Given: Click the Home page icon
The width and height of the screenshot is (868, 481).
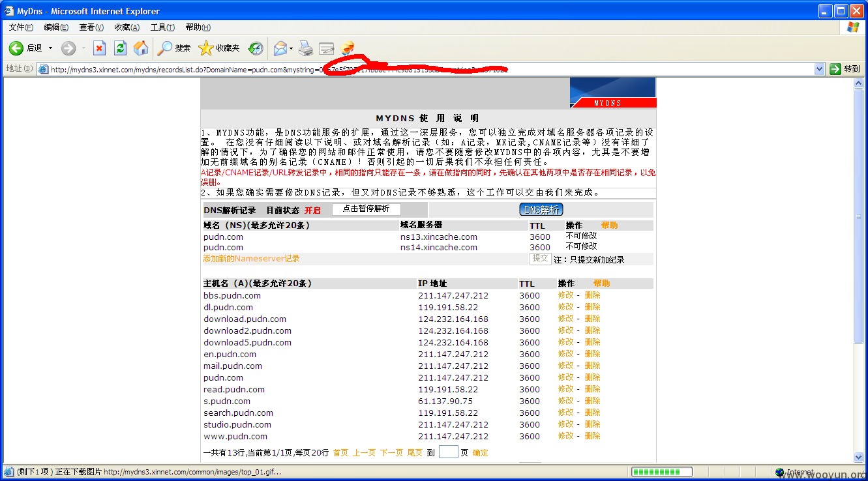Looking at the screenshot, I should click(x=141, y=48).
